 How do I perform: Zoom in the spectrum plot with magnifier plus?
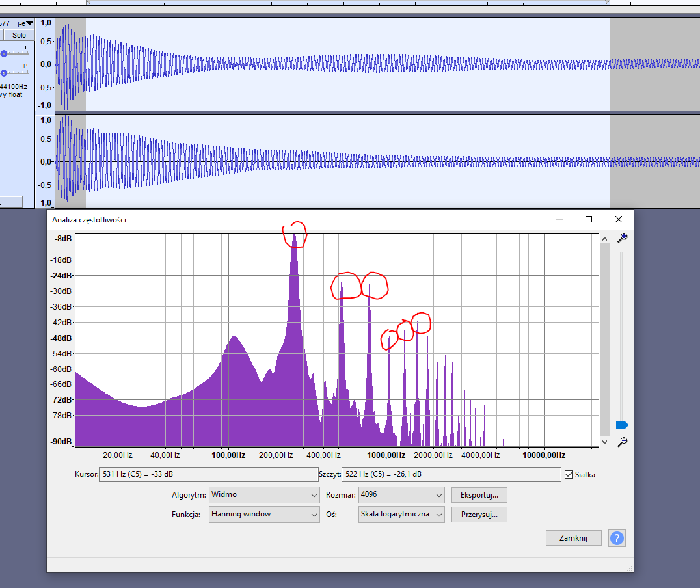[623, 237]
